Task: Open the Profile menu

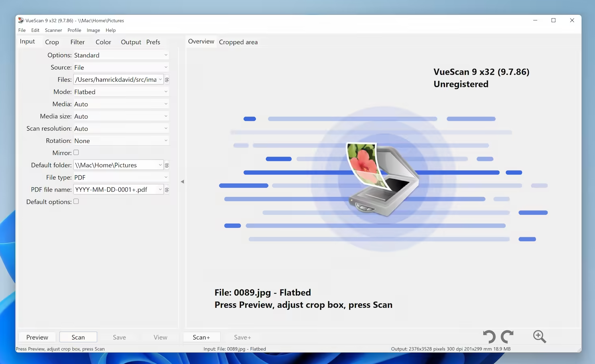Action: (x=74, y=30)
